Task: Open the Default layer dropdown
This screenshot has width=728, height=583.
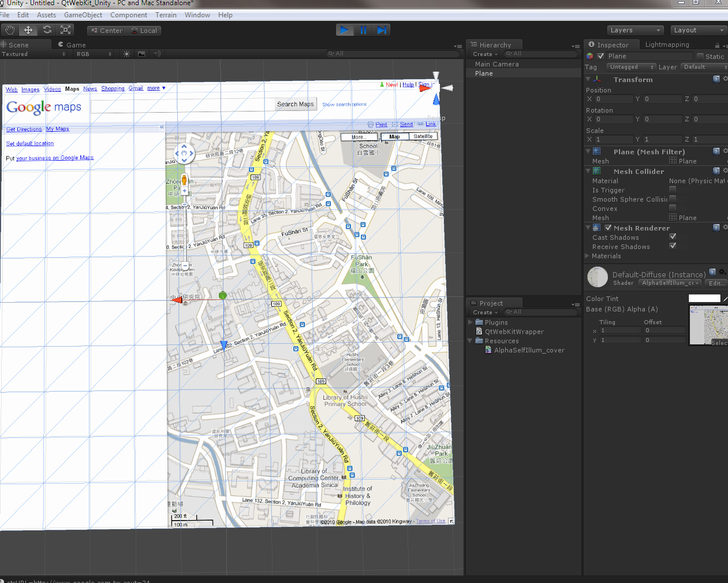Action: [705, 67]
